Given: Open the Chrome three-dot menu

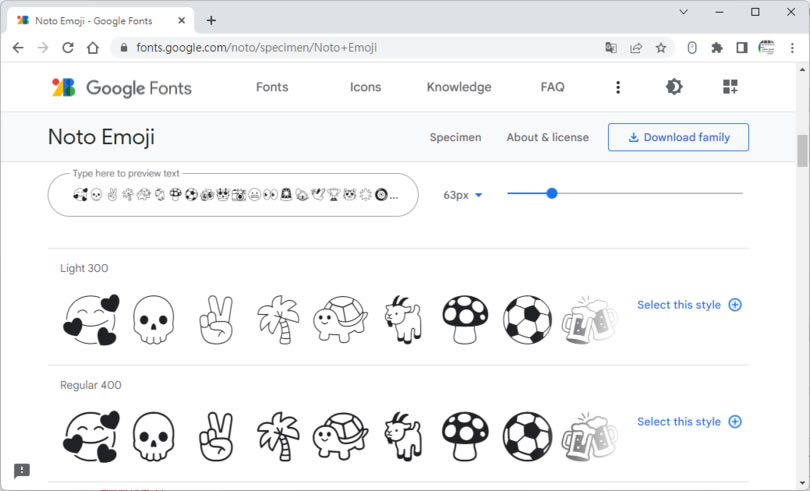Looking at the screenshot, I should [x=793, y=47].
